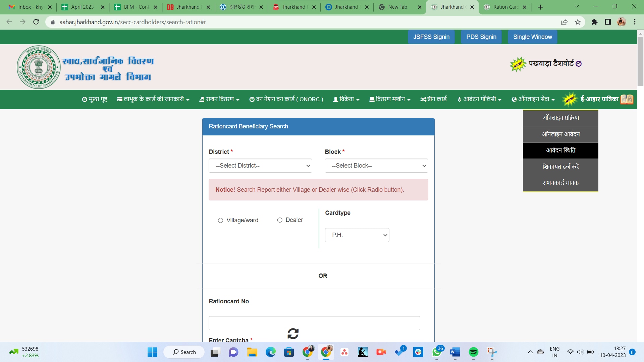Open Spotify from the taskbar

click(473, 352)
